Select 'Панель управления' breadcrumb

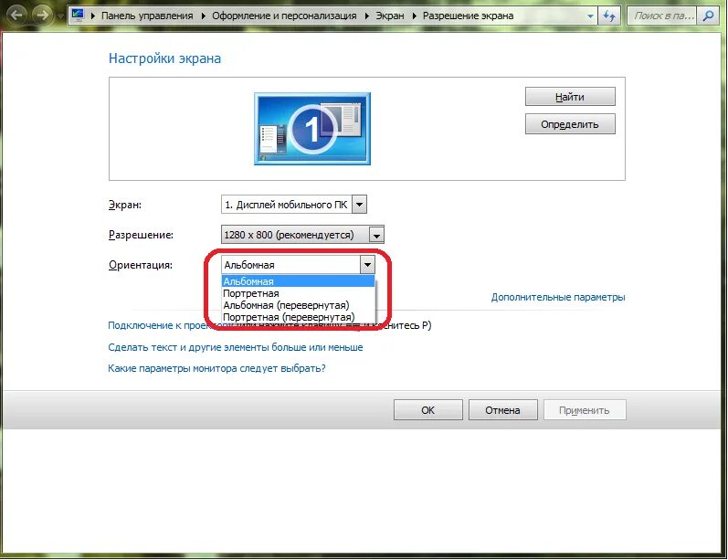(x=147, y=16)
